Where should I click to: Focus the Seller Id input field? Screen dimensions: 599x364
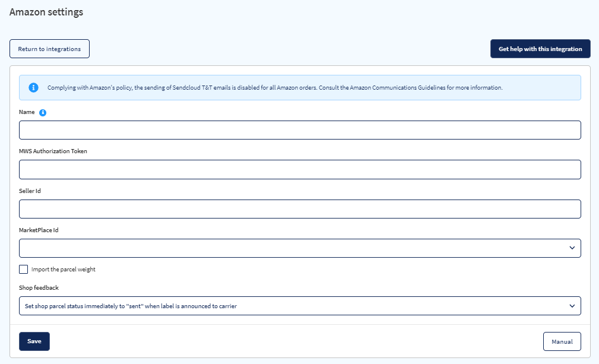(x=300, y=209)
